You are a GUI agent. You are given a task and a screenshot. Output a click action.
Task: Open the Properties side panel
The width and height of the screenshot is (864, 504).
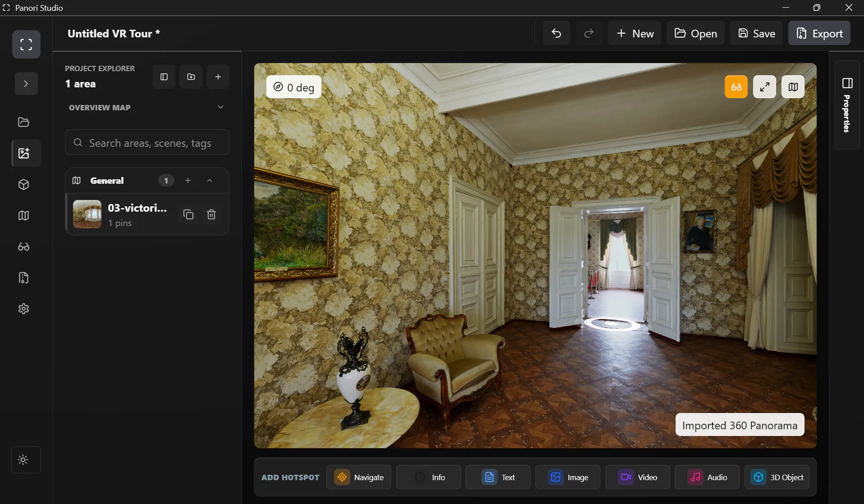click(x=847, y=105)
